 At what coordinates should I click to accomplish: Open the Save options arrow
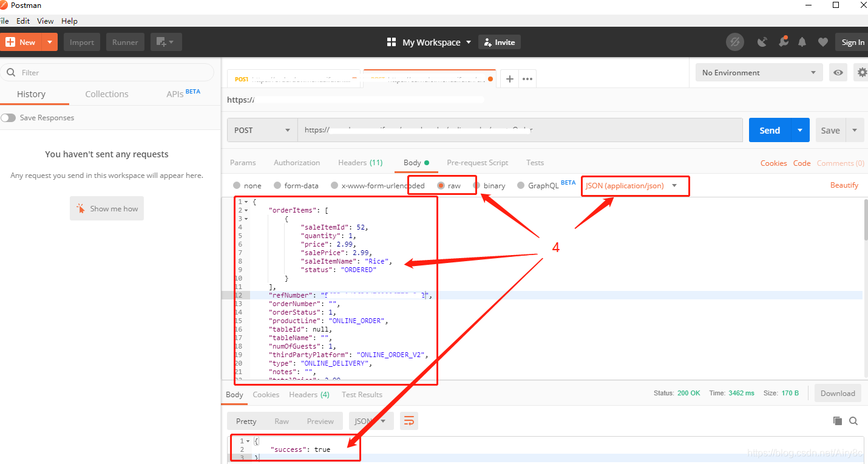click(x=855, y=130)
